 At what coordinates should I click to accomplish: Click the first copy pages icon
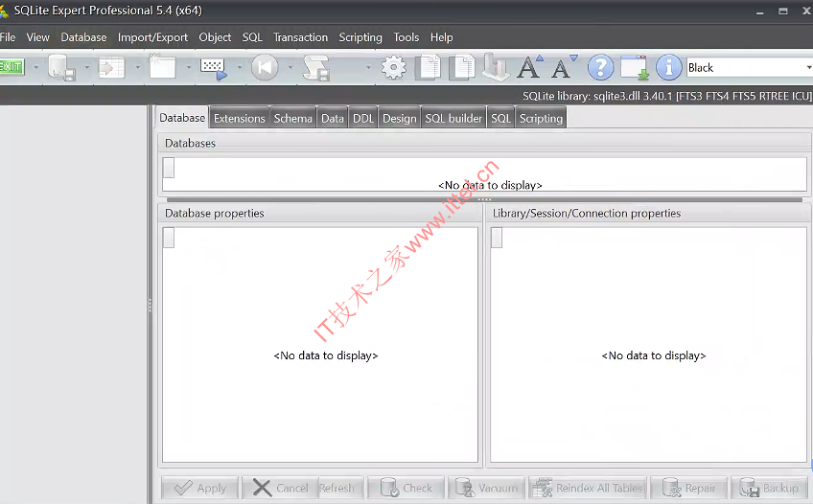click(x=430, y=67)
